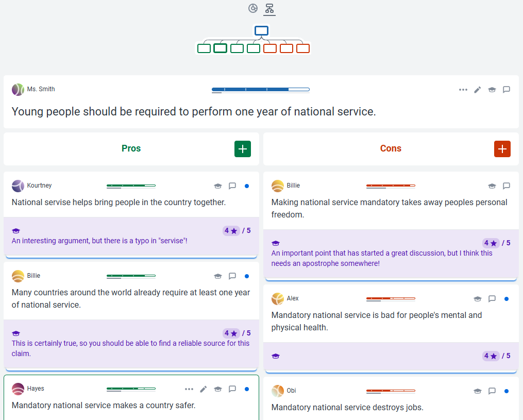Image resolution: width=523 pixels, height=420 pixels.
Task: Open the comment icon on Billie's con claim
Action: tap(507, 186)
